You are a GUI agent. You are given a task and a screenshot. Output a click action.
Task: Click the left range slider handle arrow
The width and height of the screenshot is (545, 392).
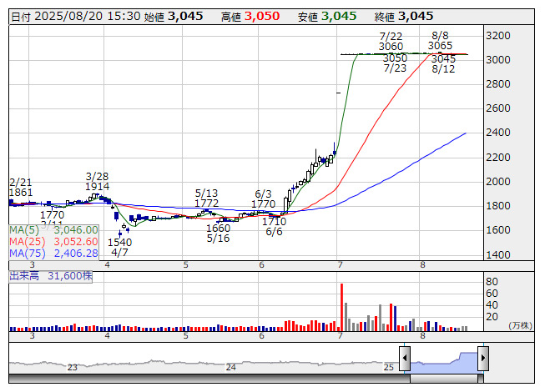tap(405, 359)
